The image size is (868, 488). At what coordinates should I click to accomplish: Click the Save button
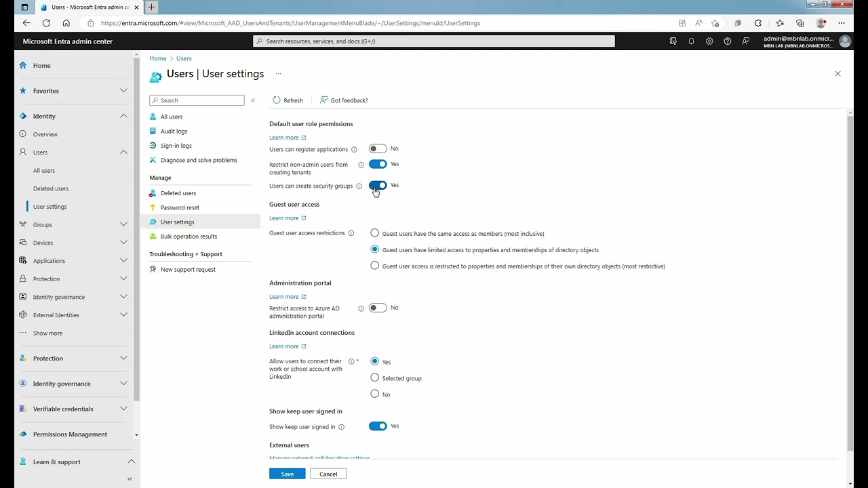(288, 474)
